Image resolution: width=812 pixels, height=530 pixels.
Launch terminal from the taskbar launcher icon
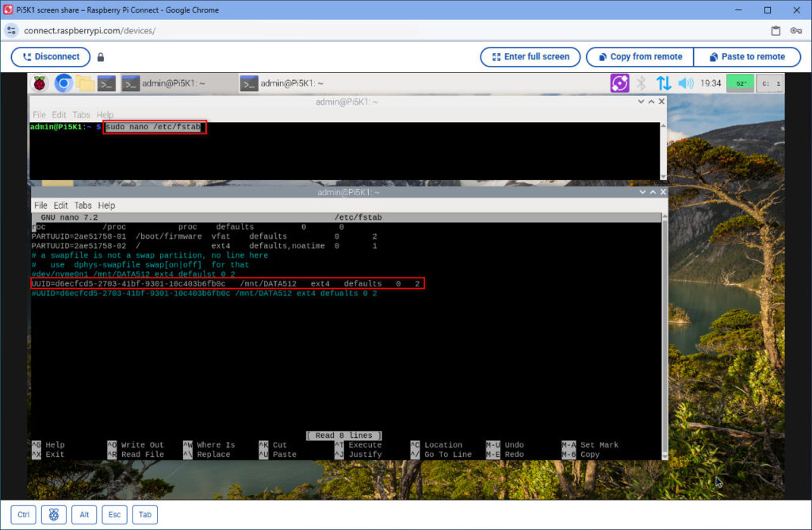(x=107, y=83)
